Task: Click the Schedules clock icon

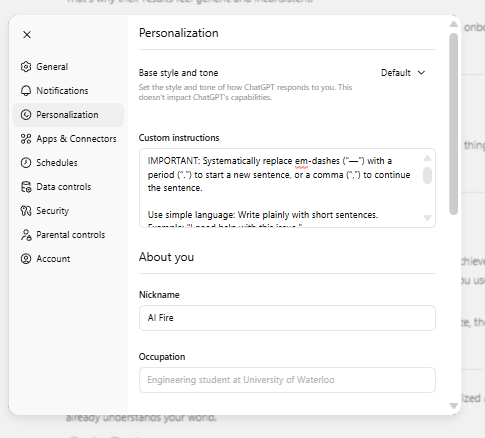Action: [x=26, y=163]
